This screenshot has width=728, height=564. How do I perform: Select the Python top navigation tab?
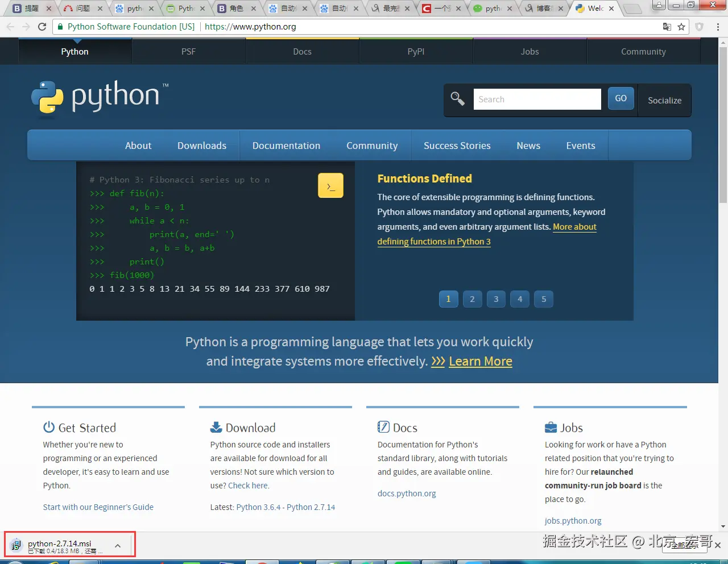[75, 51]
